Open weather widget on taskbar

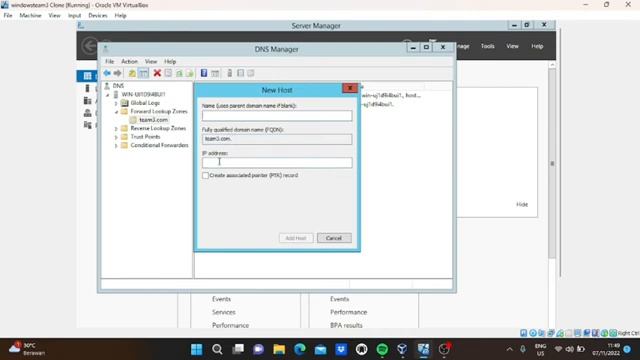(x=27, y=349)
